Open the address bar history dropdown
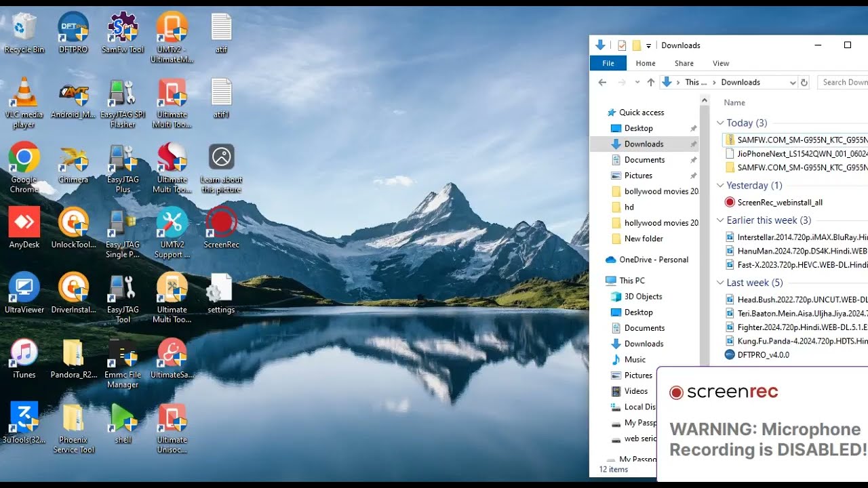The image size is (868, 488). point(792,82)
